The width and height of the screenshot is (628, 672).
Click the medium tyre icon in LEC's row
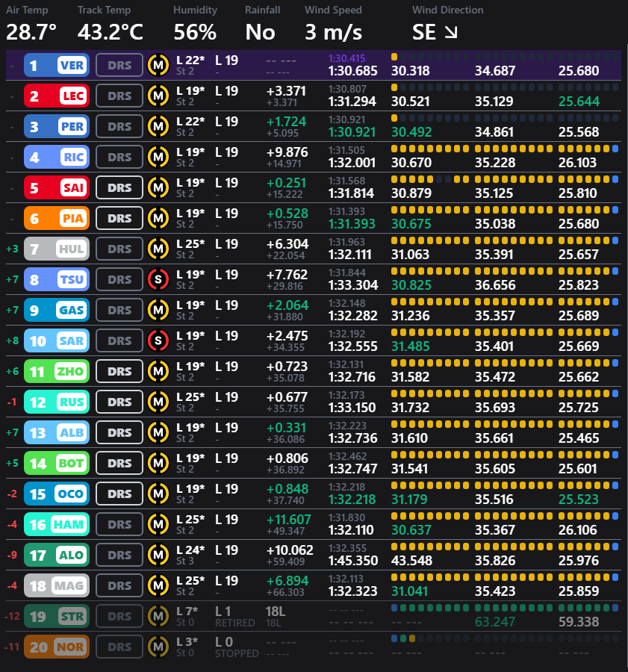tap(158, 96)
